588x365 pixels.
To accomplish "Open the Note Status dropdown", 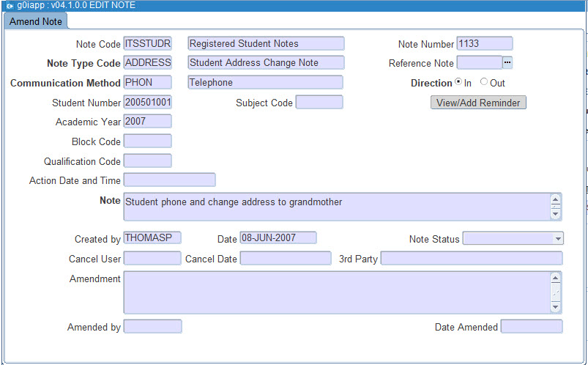I will (558, 239).
